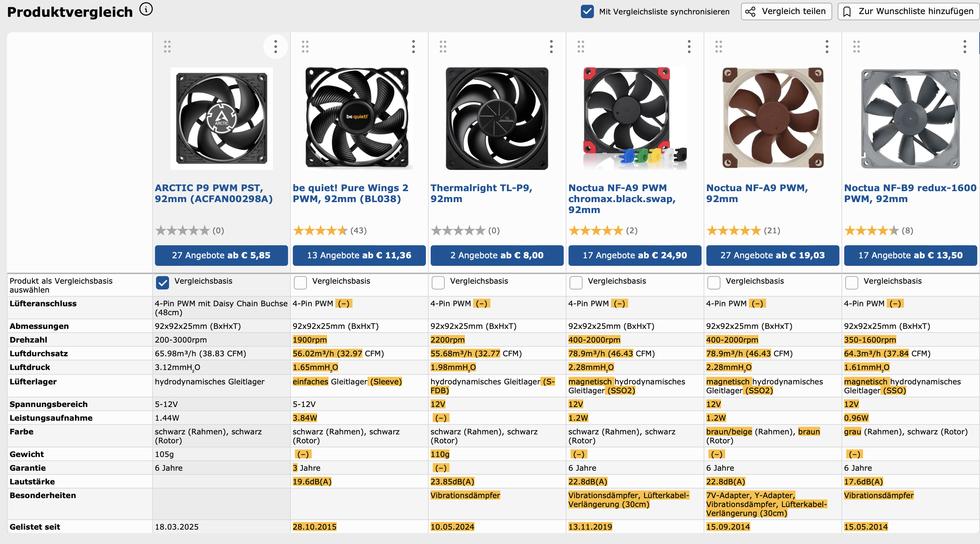Image resolution: width=980 pixels, height=544 pixels.
Task: Open Noctua NF-A9 PWM chromax.black.swap product link
Action: coord(622,198)
